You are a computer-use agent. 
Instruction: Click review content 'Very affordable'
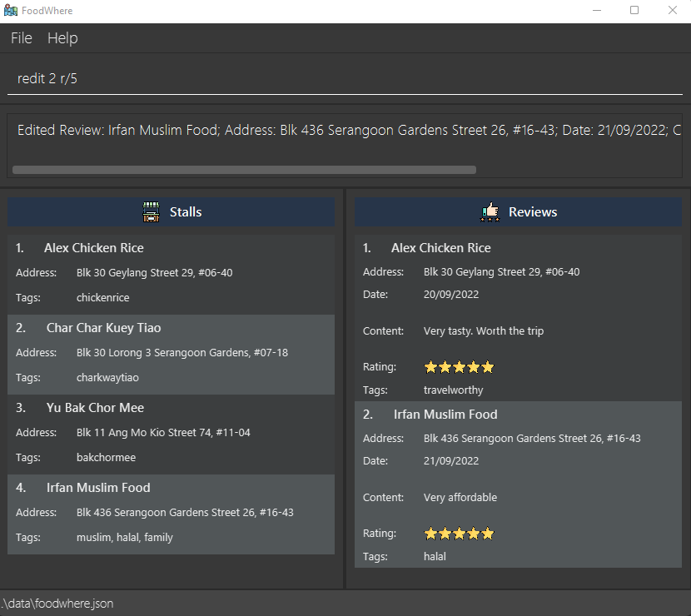click(460, 498)
